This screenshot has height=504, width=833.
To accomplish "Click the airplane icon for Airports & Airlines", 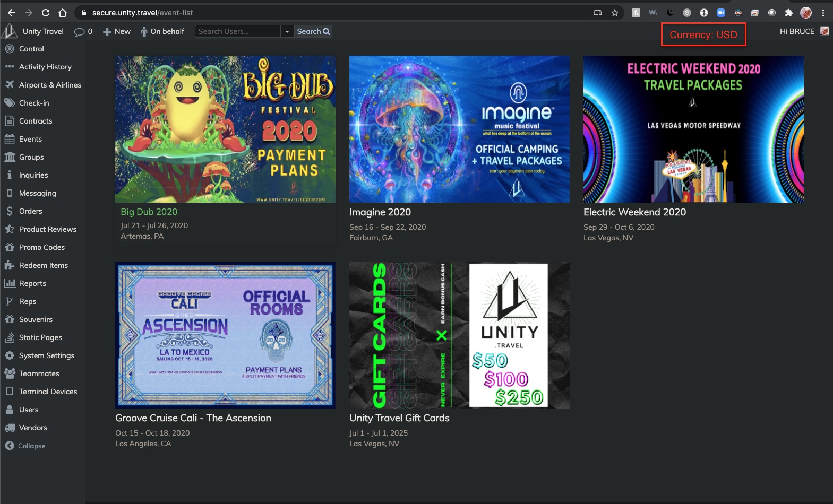I will (10, 85).
